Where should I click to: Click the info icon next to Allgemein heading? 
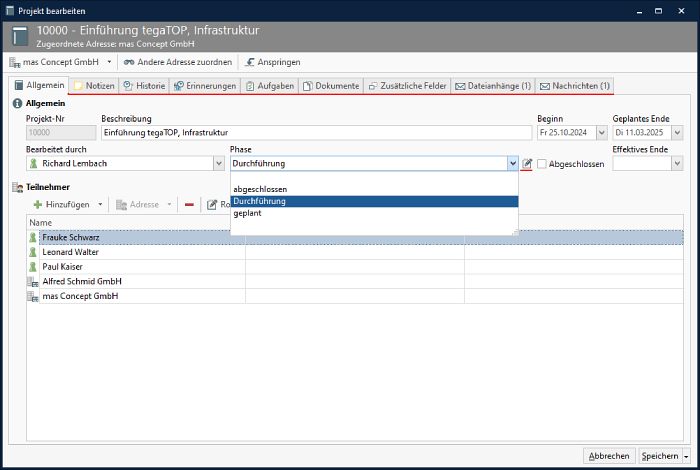pos(17,104)
